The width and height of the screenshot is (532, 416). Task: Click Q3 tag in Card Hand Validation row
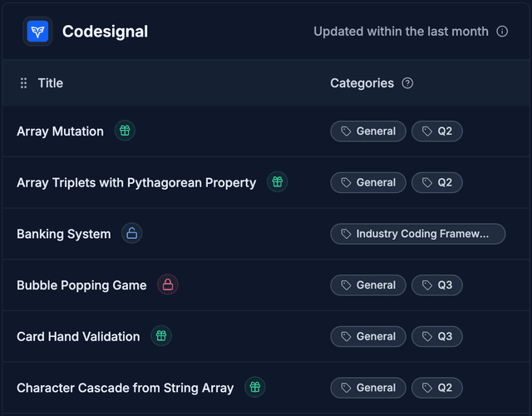point(437,336)
